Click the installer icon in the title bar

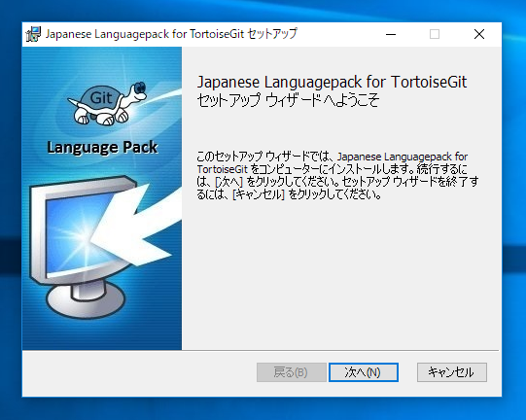coord(33,34)
